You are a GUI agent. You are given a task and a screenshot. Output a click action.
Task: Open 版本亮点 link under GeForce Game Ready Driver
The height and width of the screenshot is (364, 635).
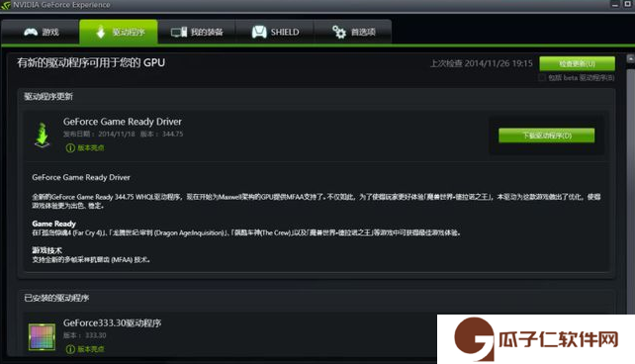[91, 147]
